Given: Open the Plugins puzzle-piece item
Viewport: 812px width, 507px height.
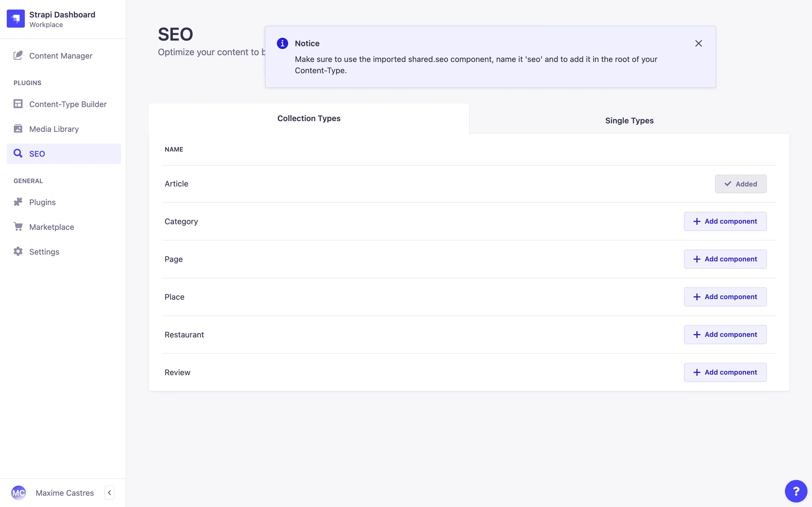Looking at the screenshot, I should tap(42, 202).
